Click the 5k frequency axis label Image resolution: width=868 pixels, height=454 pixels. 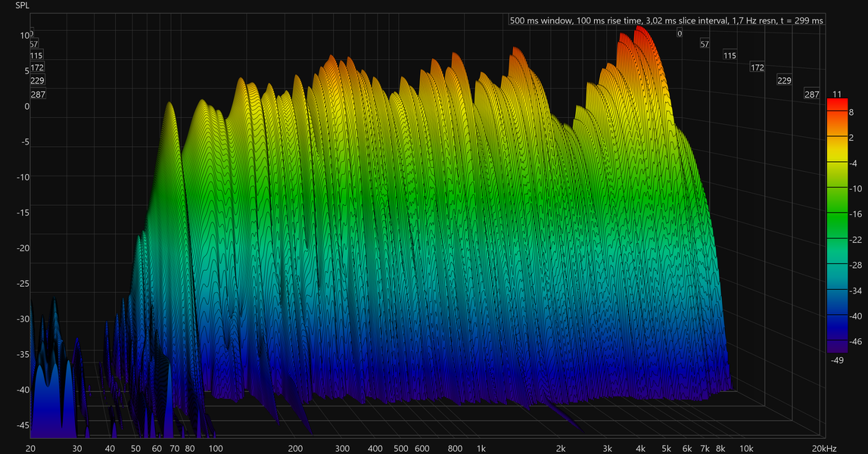(x=667, y=449)
